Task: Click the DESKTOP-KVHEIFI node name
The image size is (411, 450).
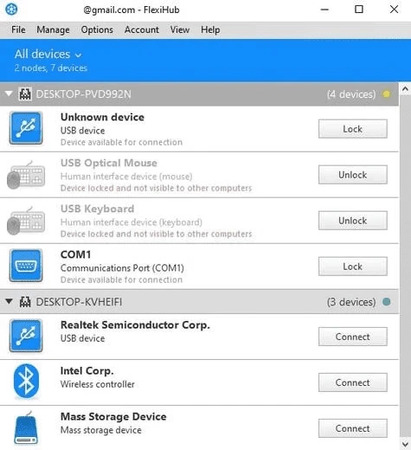Action: pyautogui.click(x=79, y=302)
